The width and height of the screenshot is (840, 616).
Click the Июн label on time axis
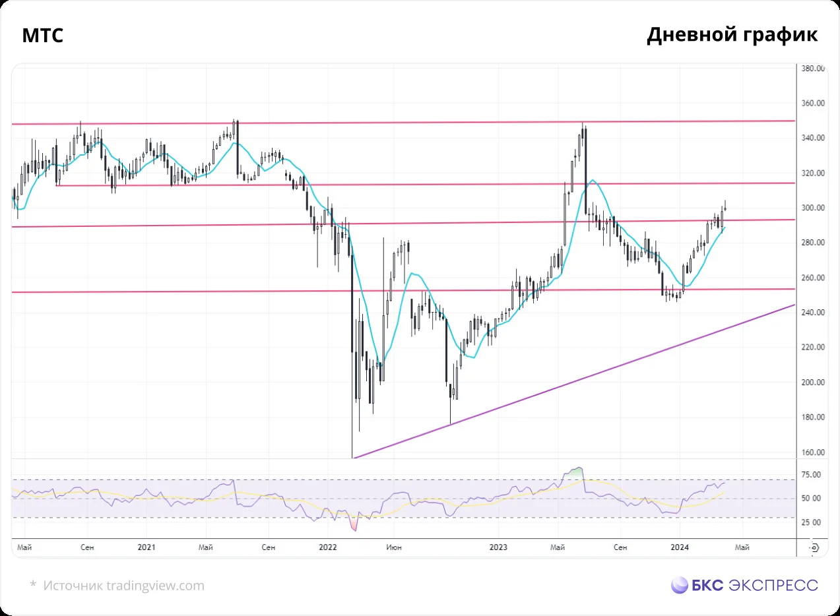pos(394,547)
